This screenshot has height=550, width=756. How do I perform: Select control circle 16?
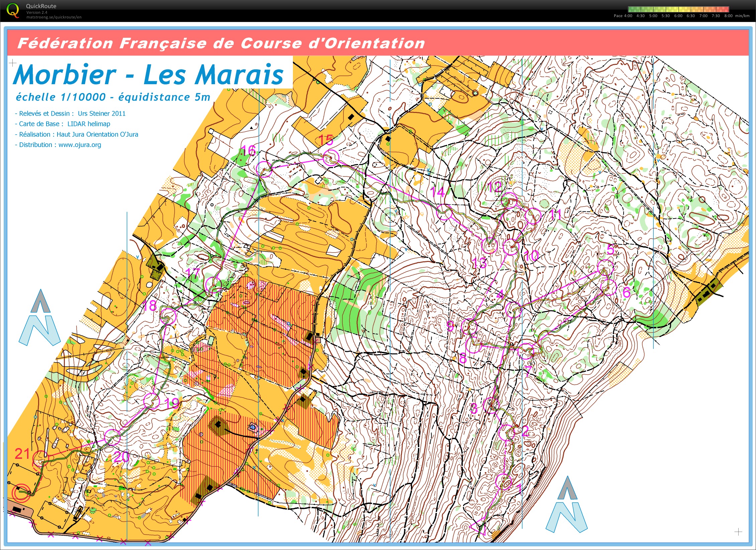coord(264,169)
